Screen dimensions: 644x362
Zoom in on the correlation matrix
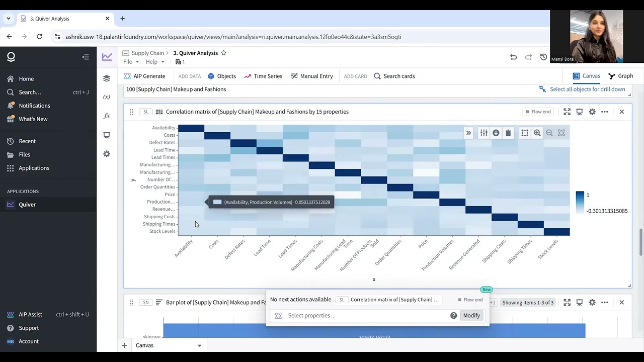coord(537,133)
